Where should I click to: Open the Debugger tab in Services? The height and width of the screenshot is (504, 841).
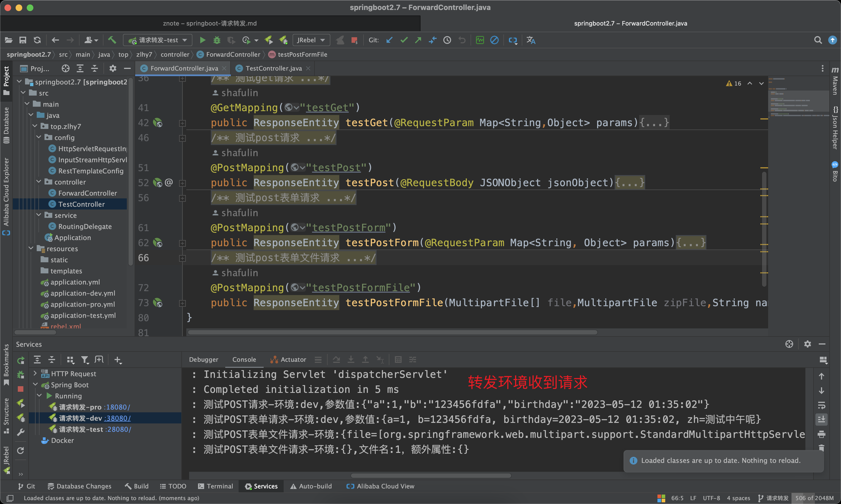[203, 359]
